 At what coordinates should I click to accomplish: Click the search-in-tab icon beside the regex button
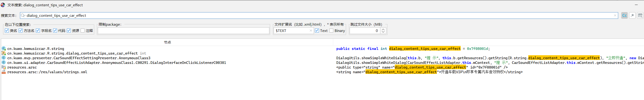click(640, 15)
